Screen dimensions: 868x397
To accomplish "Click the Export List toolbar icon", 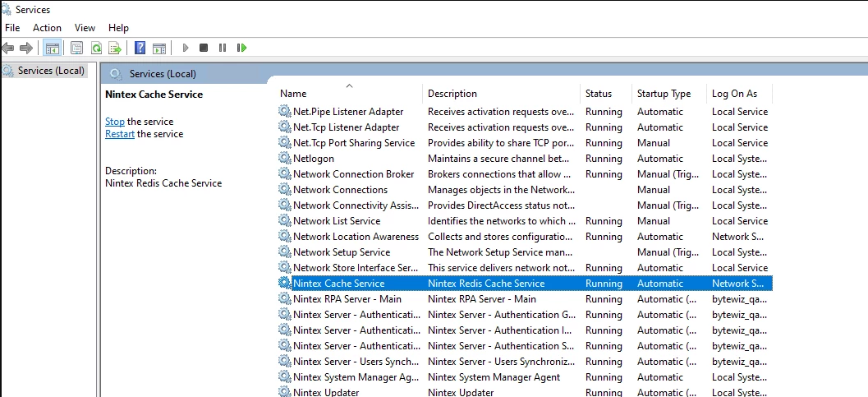I will tap(115, 48).
